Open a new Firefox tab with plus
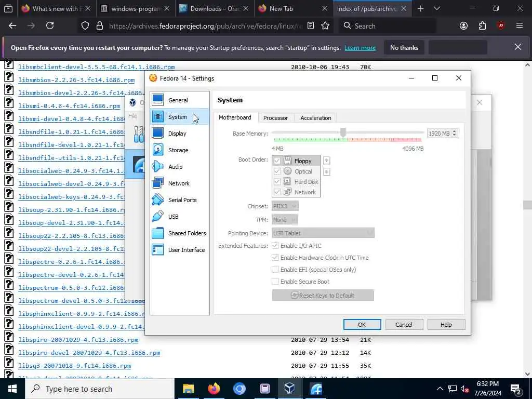This screenshot has height=399, width=532. click(420, 8)
